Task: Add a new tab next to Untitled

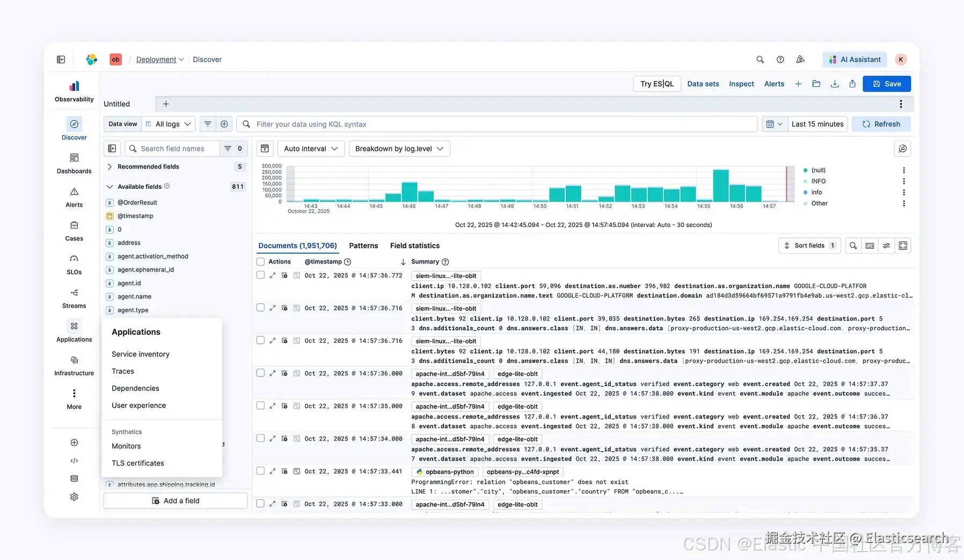Action: (166, 104)
